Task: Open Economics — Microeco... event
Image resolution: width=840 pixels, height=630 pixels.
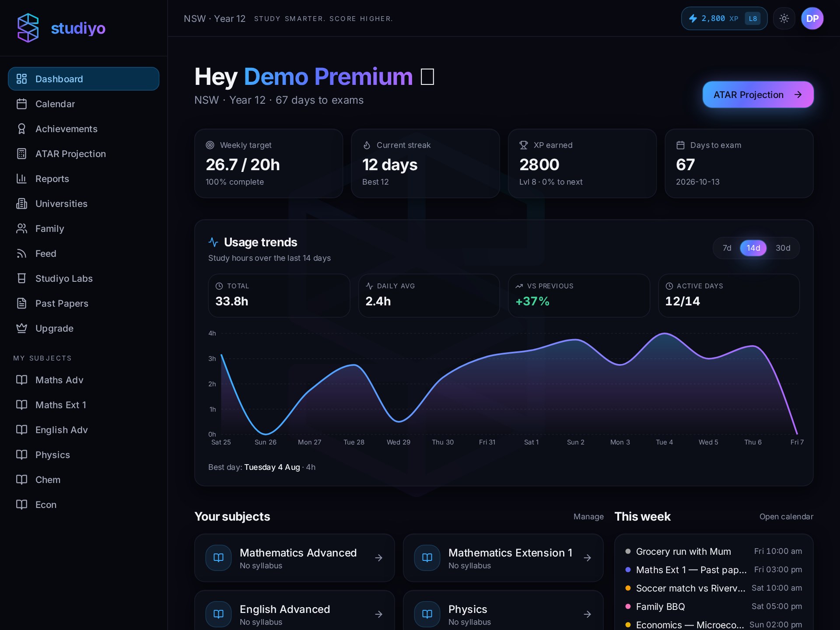Action: [x=714, y=625]
